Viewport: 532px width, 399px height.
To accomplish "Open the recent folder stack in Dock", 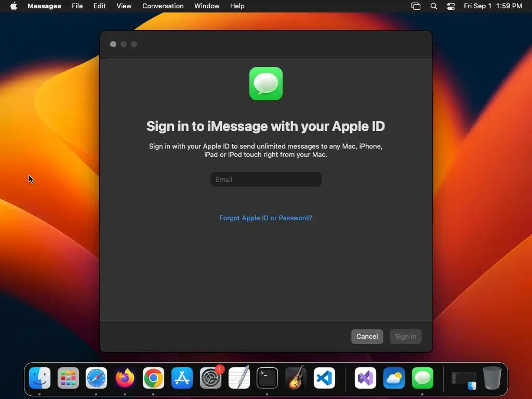I will (464, 380).
